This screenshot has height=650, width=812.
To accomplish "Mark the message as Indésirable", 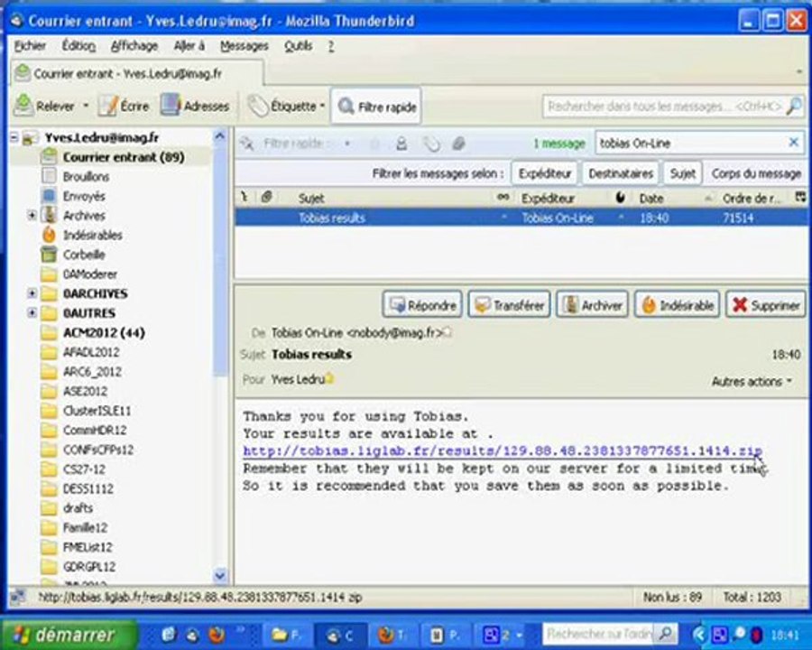I will [x=677, y=306].
